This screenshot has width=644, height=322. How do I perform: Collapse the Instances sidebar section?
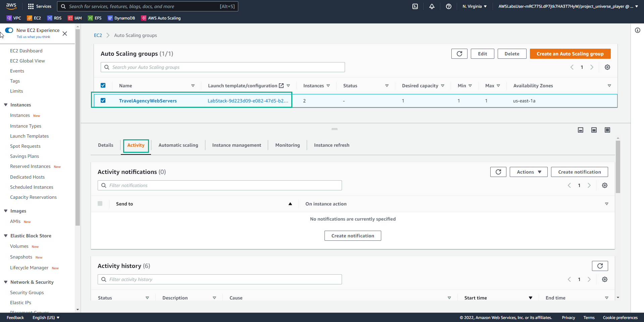6,105
